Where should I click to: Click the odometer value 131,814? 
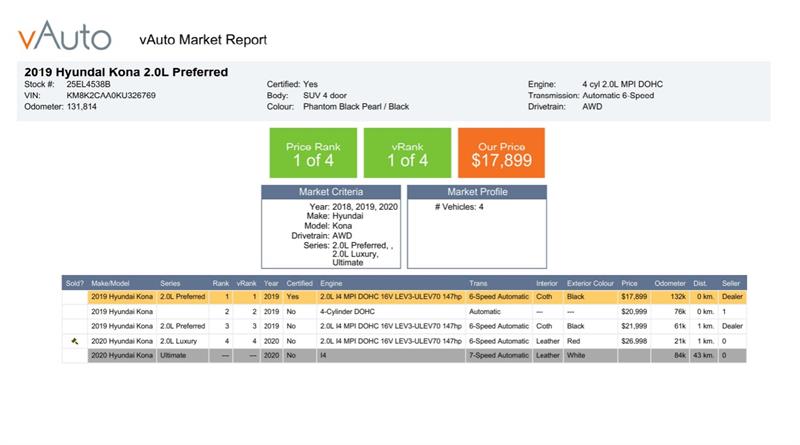[x=82, y=107]
